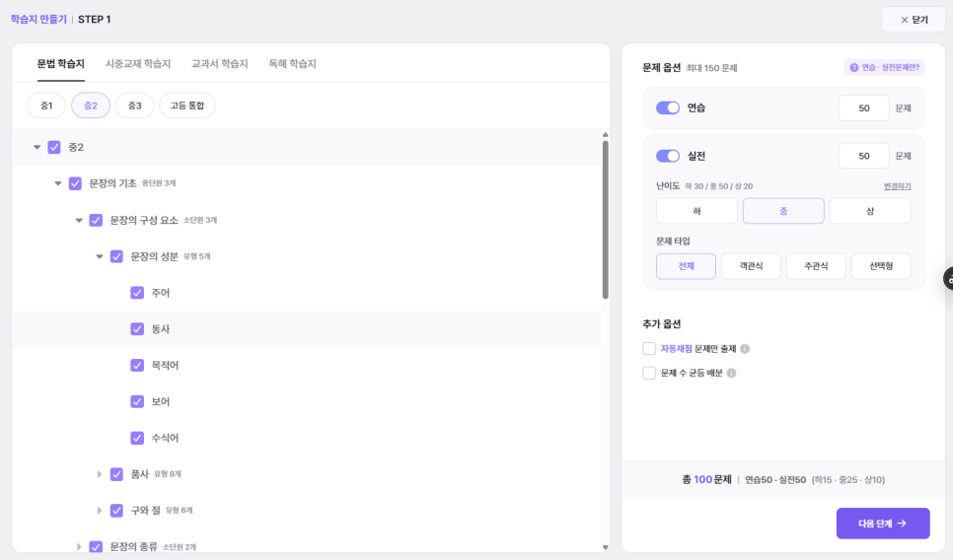The width and height of the screenshot is (953, 560).
Task: Click the scrollbar down arrow
Action: coord(606,547)
